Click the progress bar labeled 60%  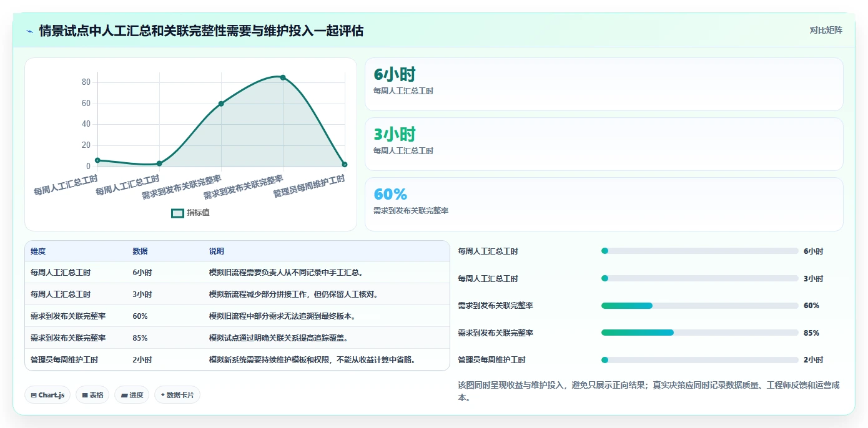(699, 306)
